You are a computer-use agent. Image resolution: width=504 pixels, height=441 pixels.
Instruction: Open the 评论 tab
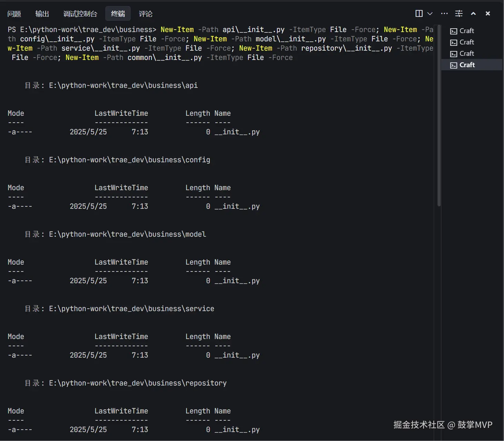pos(145,13)
